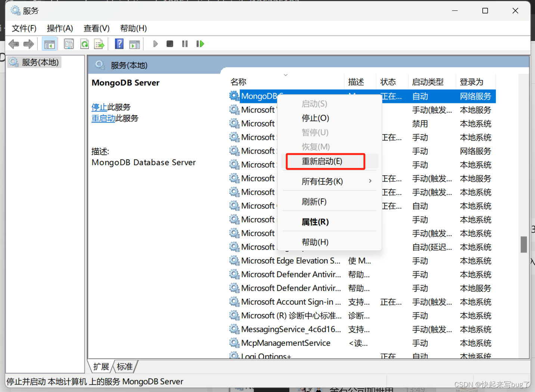Click the vertical scrollbar thumb in services list
The image size is (535, 392).
tap(524, 244)
